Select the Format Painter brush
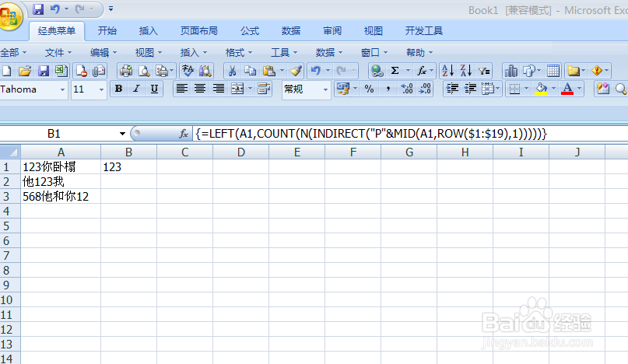The width and height of the screenshot is (628, 364). click(296, 72)
